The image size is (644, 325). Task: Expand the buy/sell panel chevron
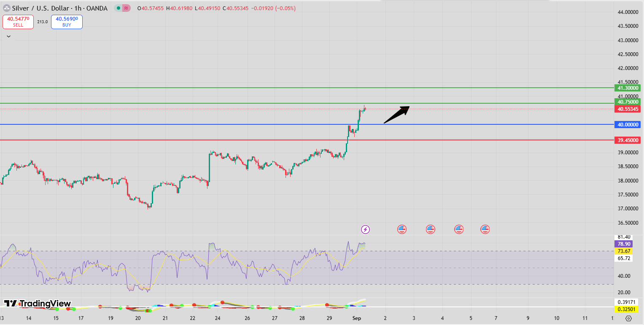point(8,36)
